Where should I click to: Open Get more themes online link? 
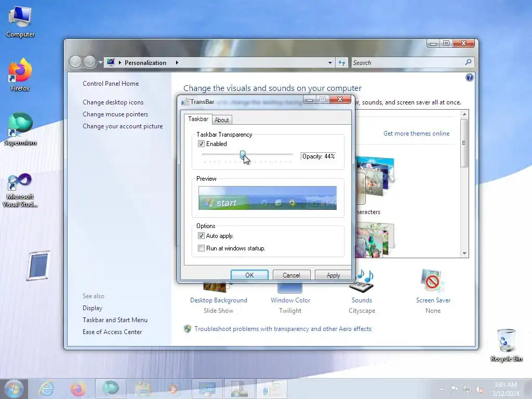coord(416,134)
